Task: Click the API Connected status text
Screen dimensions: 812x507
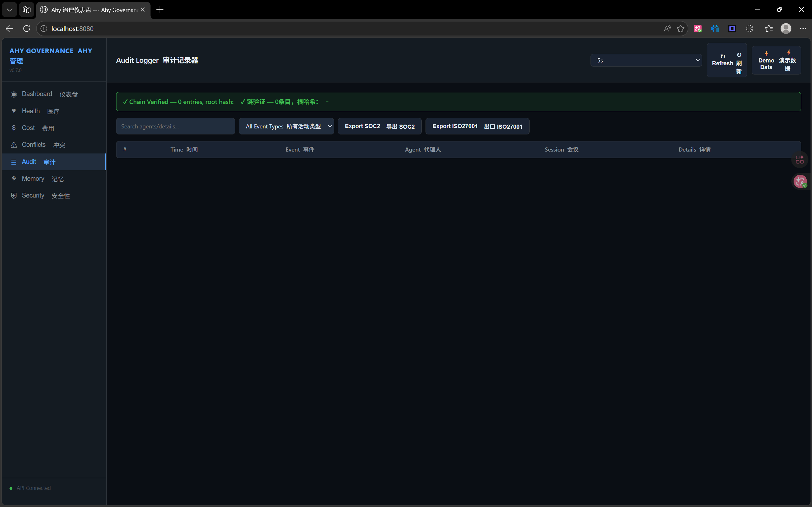Action: click(34, 488)
